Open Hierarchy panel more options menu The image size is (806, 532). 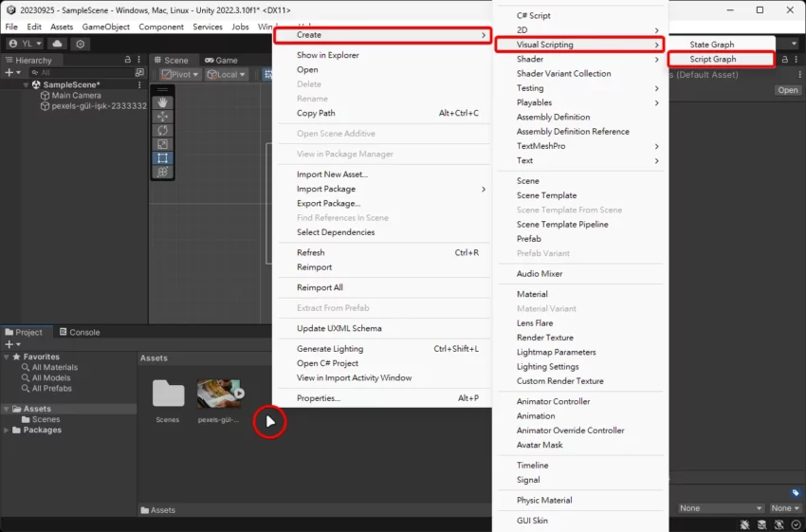(138, 60)
